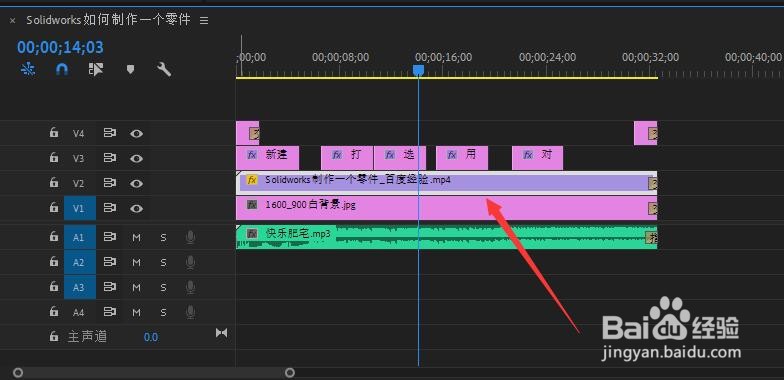Toggle lock on audio track A2
This screenshot has width=784, height=380.
pos(54,262)
